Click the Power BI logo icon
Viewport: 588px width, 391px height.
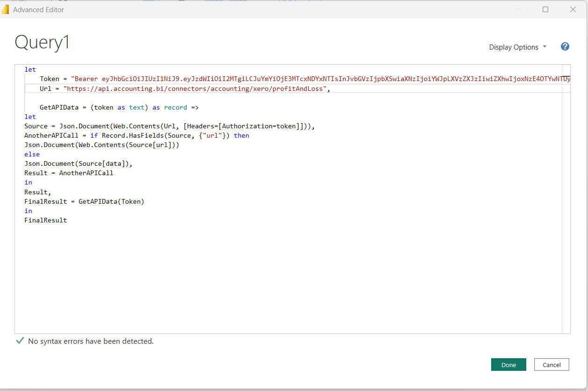tap(6, 9)
